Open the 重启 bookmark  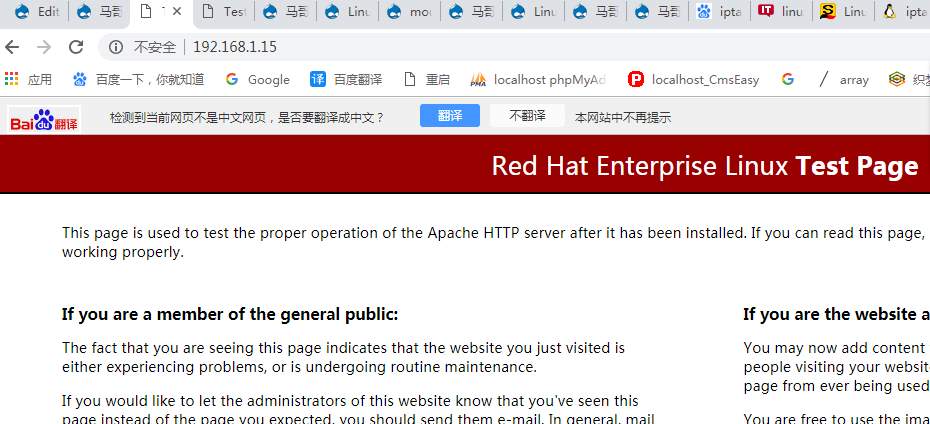click(x=426, y=79)
